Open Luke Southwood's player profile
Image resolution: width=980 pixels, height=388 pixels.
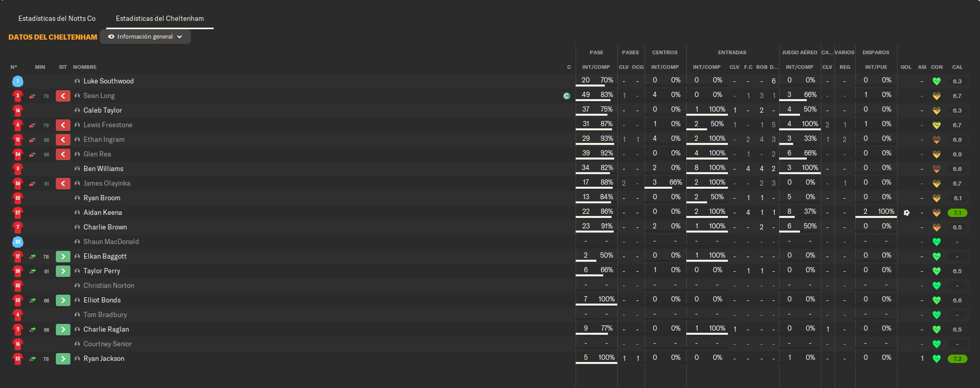pyautogui.click(x=109, y=81)
